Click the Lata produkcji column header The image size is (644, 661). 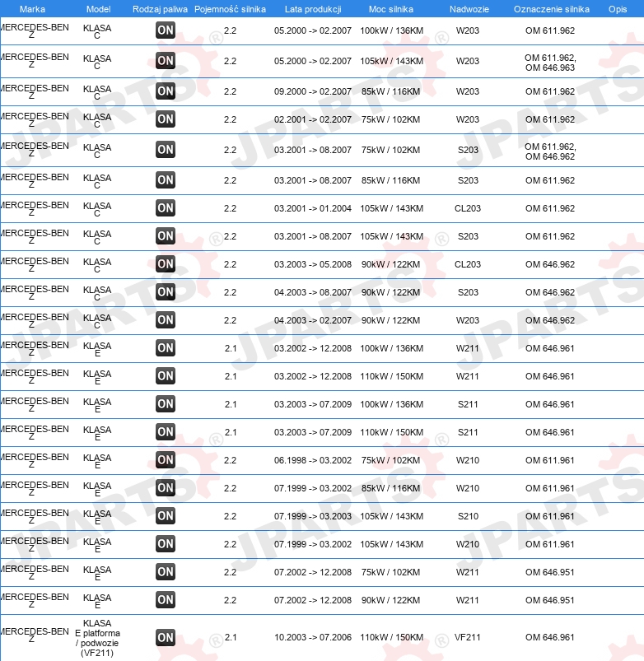pyautogui.click(x=313, y=9)
